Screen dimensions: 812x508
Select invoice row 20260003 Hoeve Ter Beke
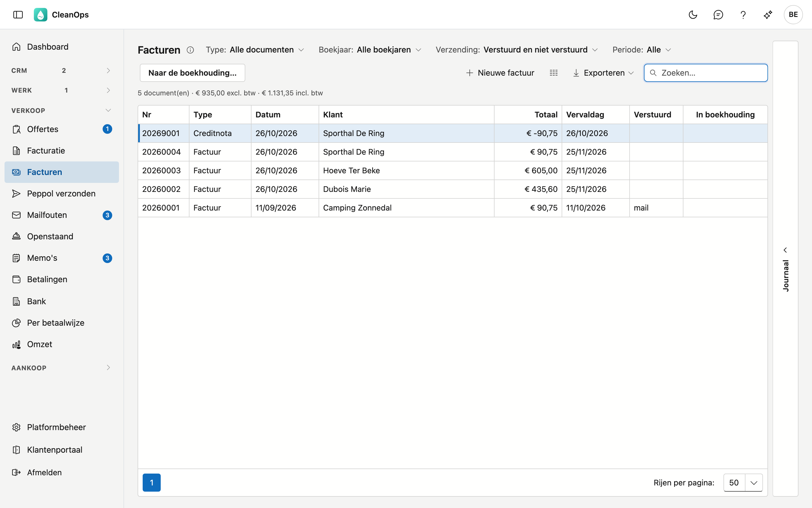coord(453,170)
